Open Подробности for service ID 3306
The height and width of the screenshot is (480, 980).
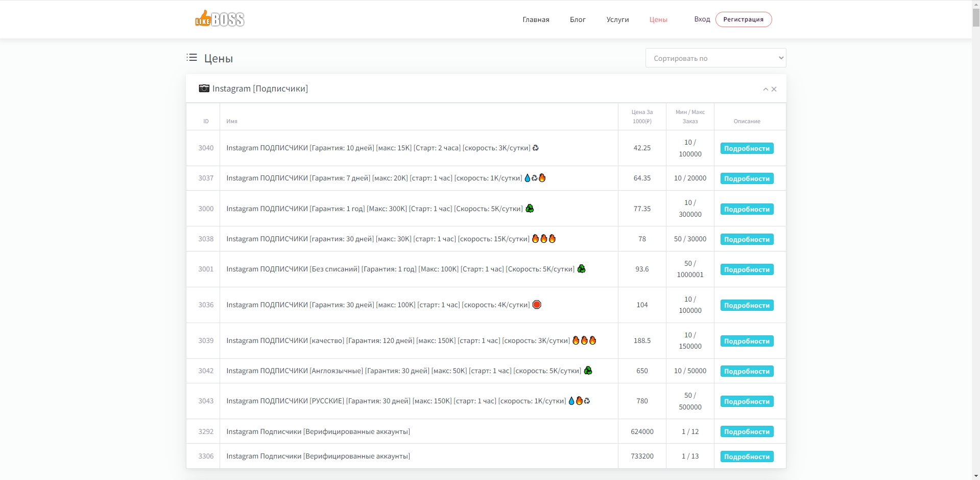coord(747,456)
